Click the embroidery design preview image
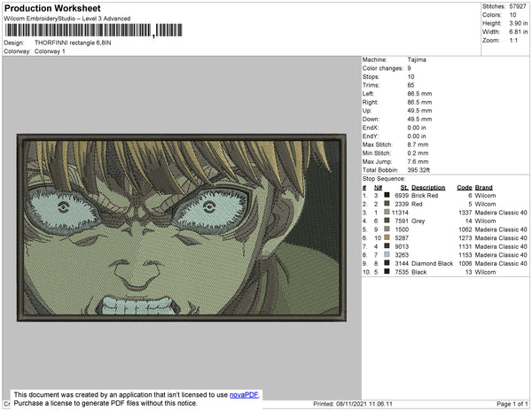This screenshot has height=411, width=532. (x=182, y=228)
